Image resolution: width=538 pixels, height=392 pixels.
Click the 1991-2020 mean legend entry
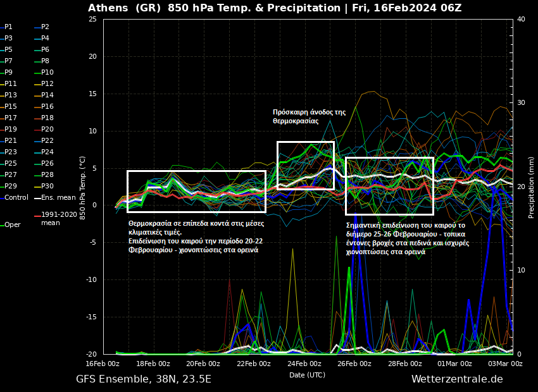(x=58, y=219)
